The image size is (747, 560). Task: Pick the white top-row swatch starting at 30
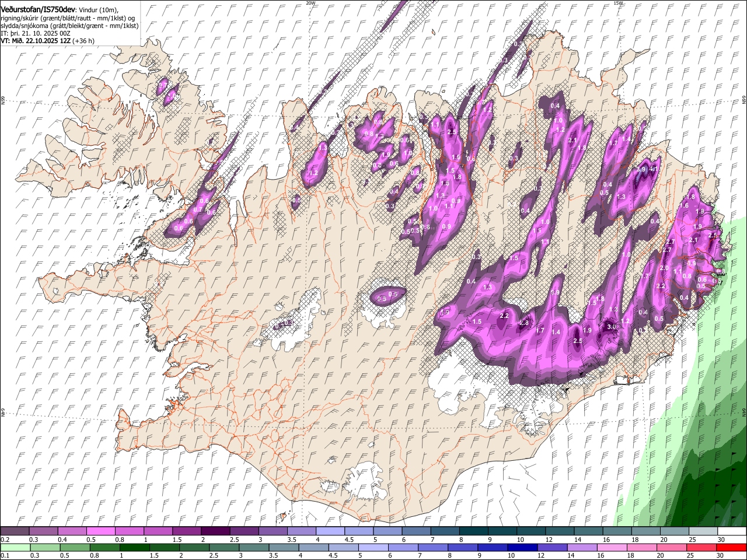(x=731, y=531)
